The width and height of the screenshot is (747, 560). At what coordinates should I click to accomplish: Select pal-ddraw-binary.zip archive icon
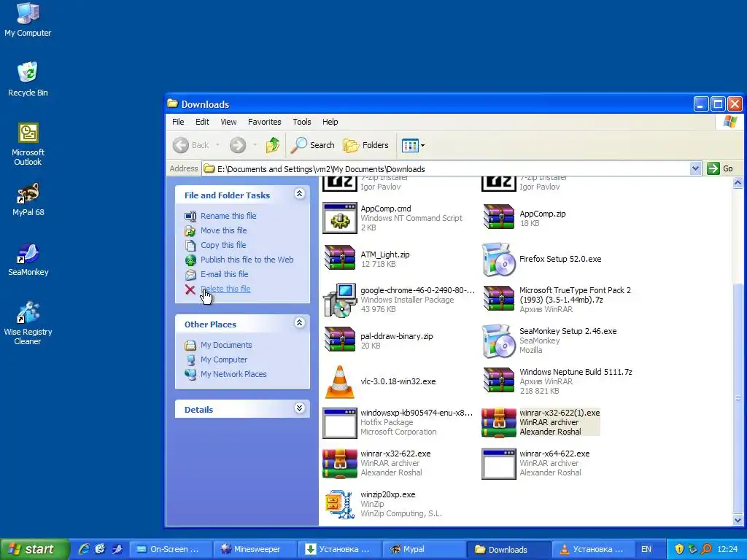pos(340,340)
